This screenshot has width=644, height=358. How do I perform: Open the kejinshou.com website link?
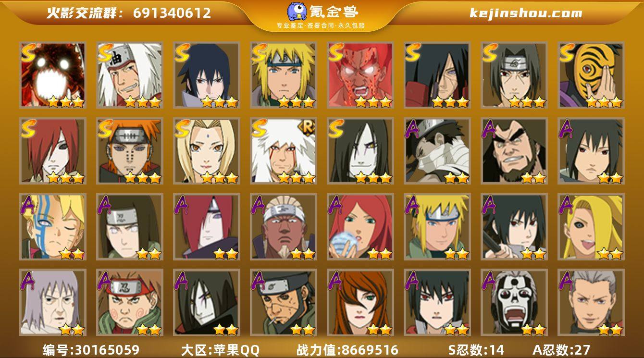526,13
